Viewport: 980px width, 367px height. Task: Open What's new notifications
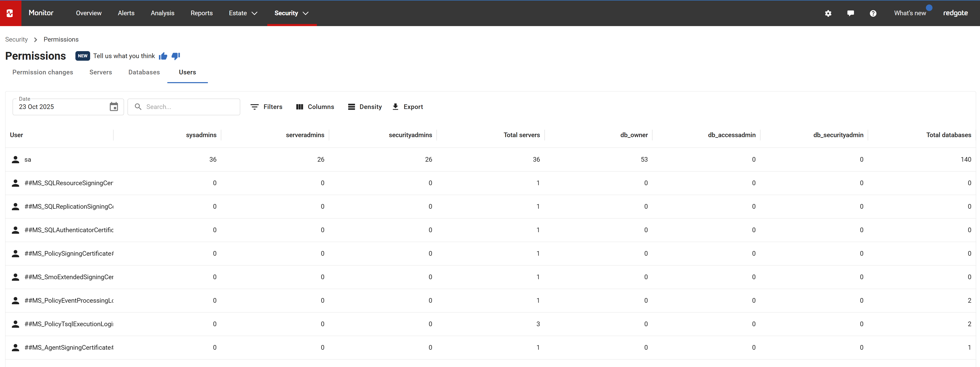pyautogui.click(x=910, y=13)
